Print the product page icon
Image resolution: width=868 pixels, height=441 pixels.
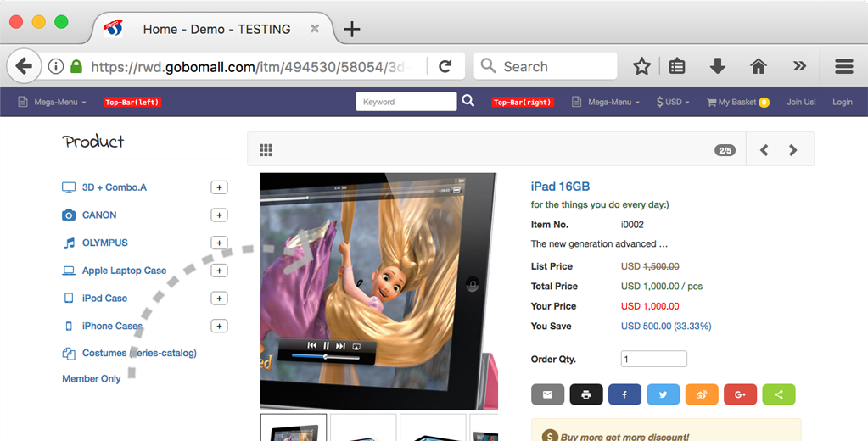pos(586,394)
